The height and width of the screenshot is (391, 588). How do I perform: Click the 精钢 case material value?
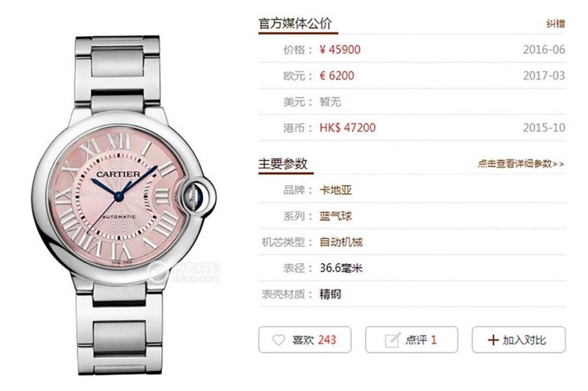(330, 294)
